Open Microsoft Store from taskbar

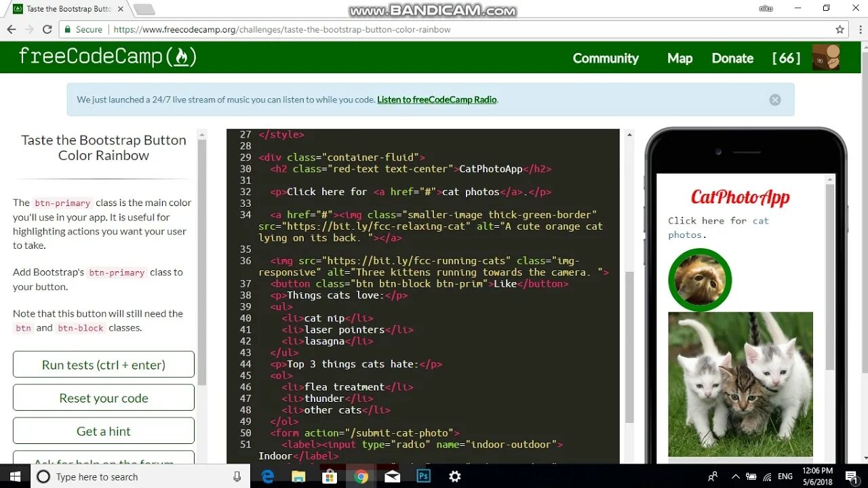330,476
